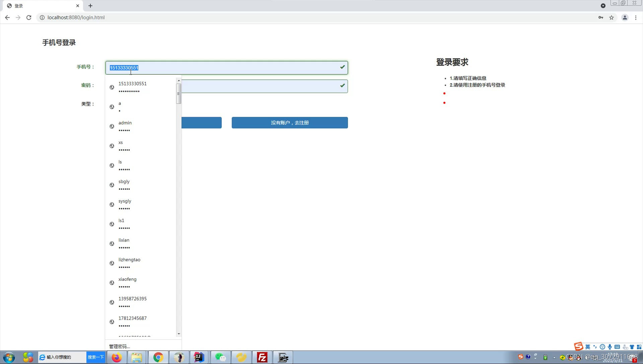643x364 pixels.
Task: Launch FileZilla from the taskbar
Action: click(x=262, y=357)
